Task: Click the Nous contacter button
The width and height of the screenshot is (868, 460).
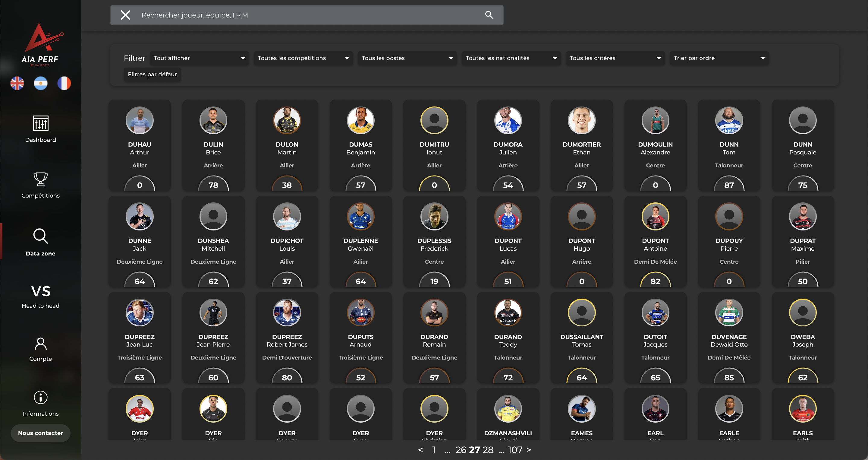Action: (x=40, y=433)
